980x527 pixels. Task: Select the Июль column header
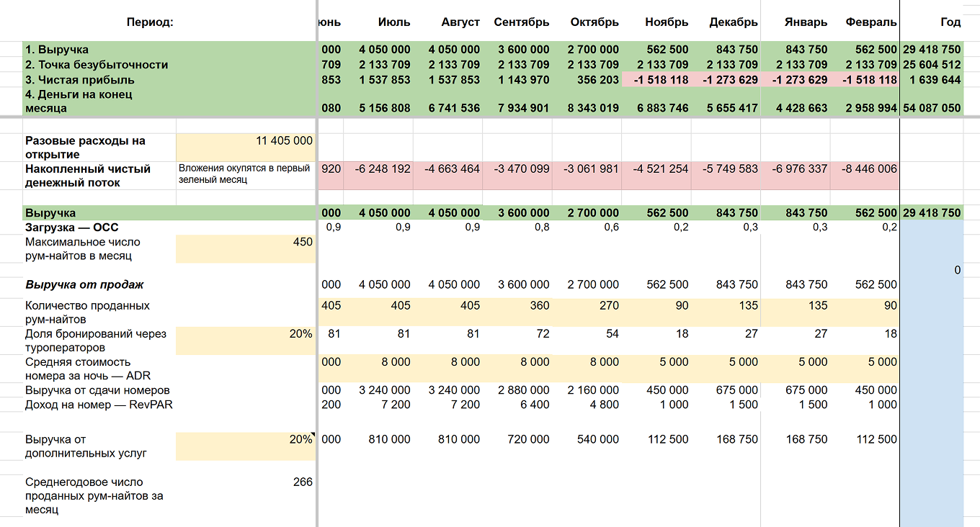(394, 22)
